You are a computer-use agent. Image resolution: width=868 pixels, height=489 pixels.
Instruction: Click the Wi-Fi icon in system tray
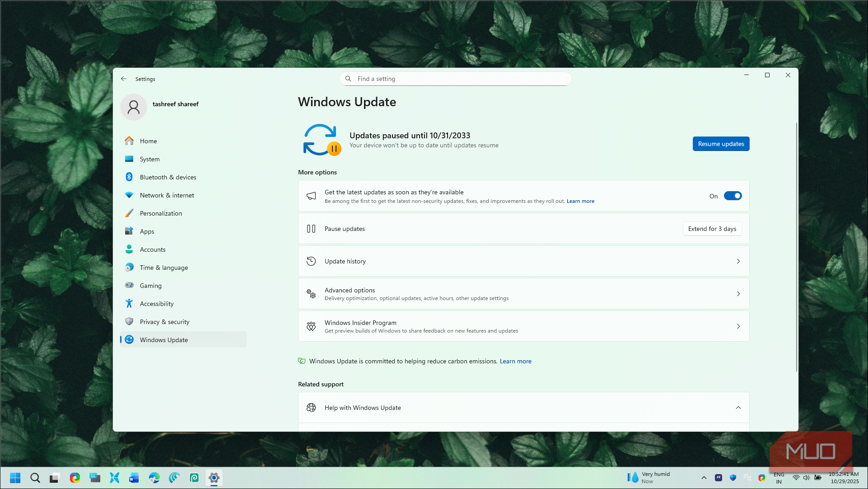pos(796,478)
